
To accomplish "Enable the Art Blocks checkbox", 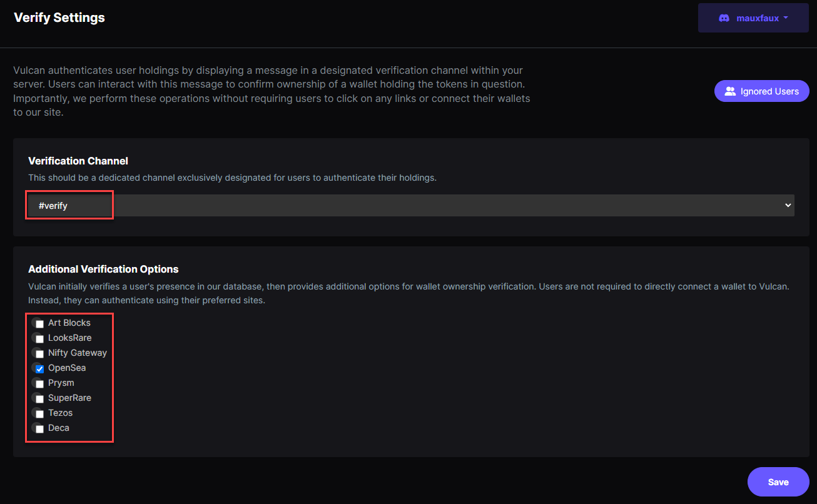I will tap(39, 324).
